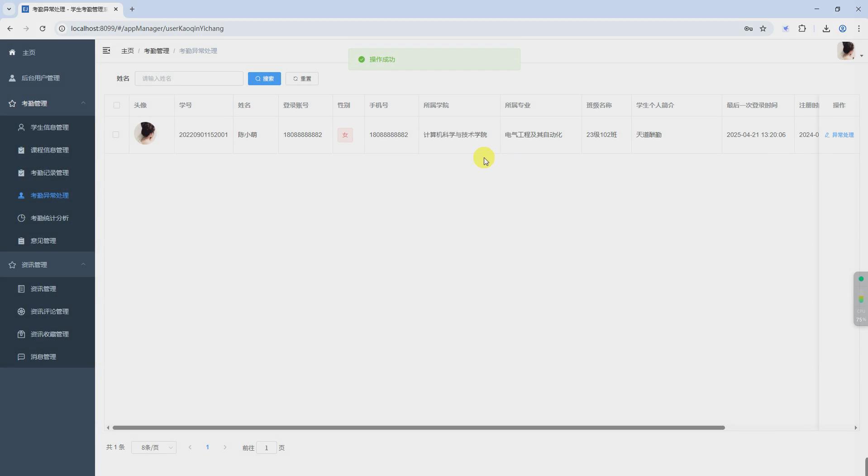Viewport: 868px width, 476px height.
Task: Bookmark this page with the star icon
Action: (x=763, y=29)
